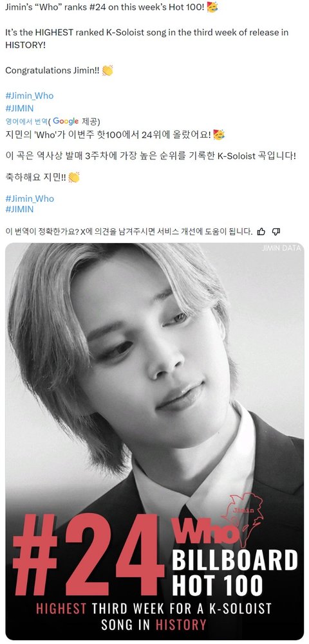Image resolution: width=309 pixels, height=644 pixels.
Task: Open #JIMIN hashtag in the English tweet
Action: [x=19, y=109]
